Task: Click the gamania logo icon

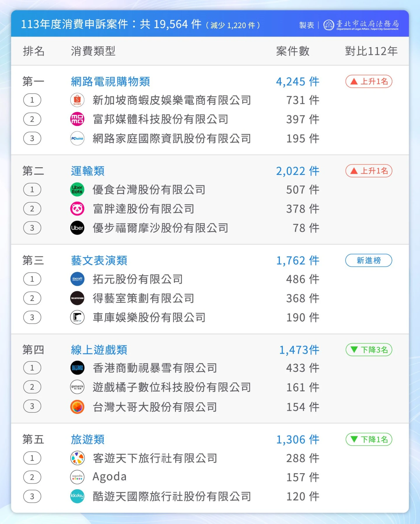Action: [x=77, y=387]
